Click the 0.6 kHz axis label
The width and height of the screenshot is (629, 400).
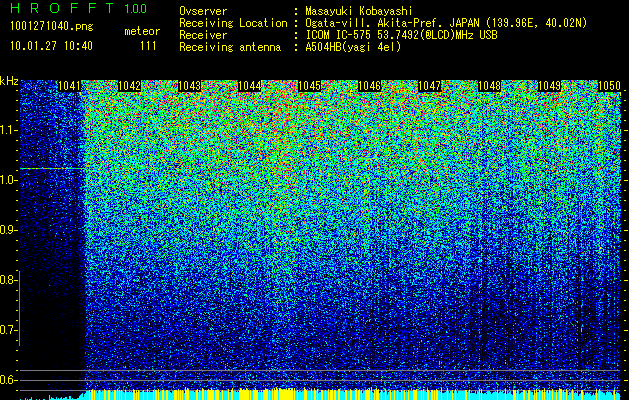(7, 380)
